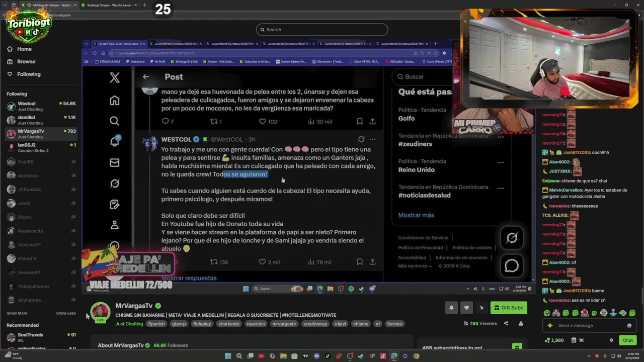Like the WESTCOL post with 2 mil likes
The image size is (644, 362).
(262, 262)
